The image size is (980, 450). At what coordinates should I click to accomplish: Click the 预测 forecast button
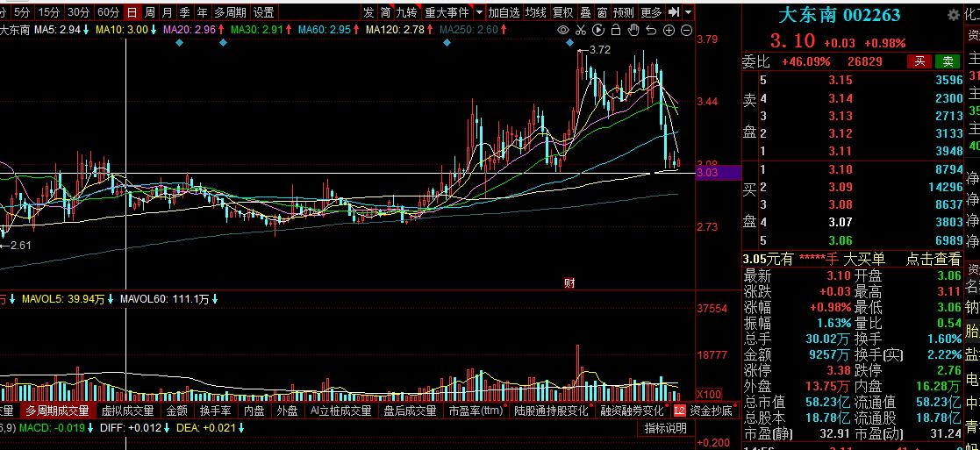(x=623, y=12)
